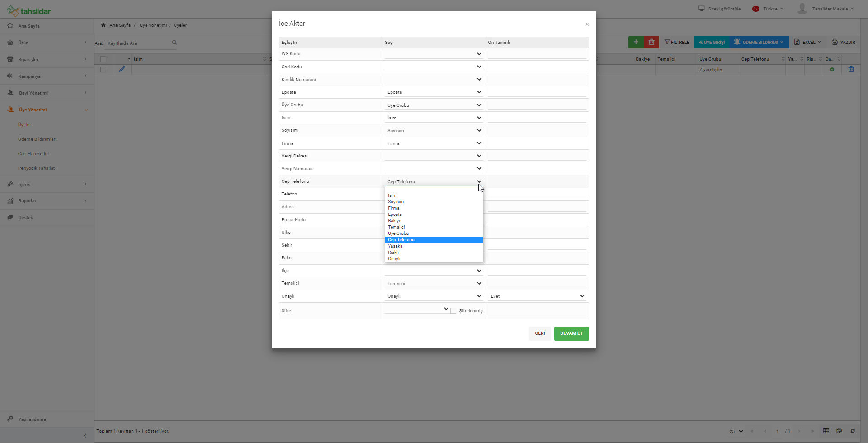Expand the İçerik sidebar menu

pyautogui.click(x=47, y=184)
